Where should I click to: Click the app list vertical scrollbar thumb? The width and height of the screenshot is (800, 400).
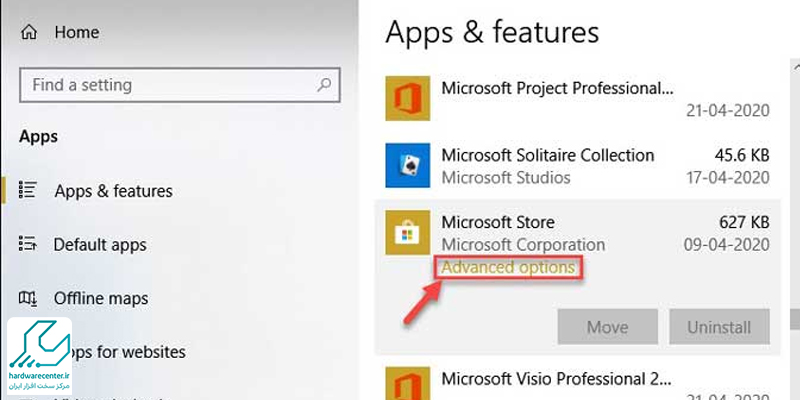(x=794, y=319)
